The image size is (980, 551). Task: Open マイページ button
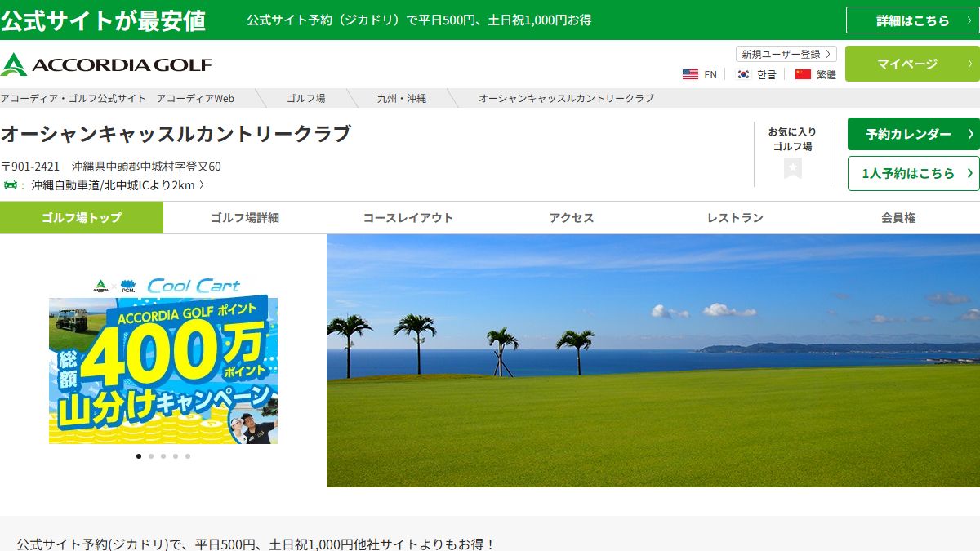912,64
